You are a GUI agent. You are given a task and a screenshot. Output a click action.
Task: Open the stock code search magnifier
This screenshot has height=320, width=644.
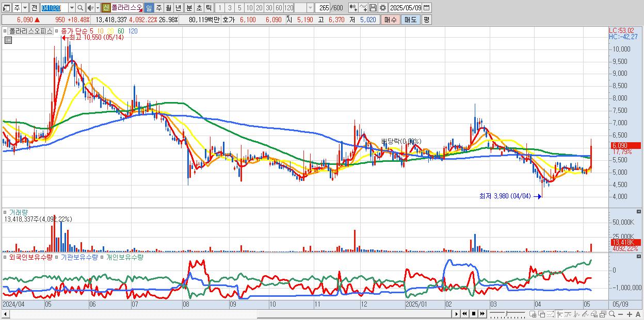click(x=80, y=8)
